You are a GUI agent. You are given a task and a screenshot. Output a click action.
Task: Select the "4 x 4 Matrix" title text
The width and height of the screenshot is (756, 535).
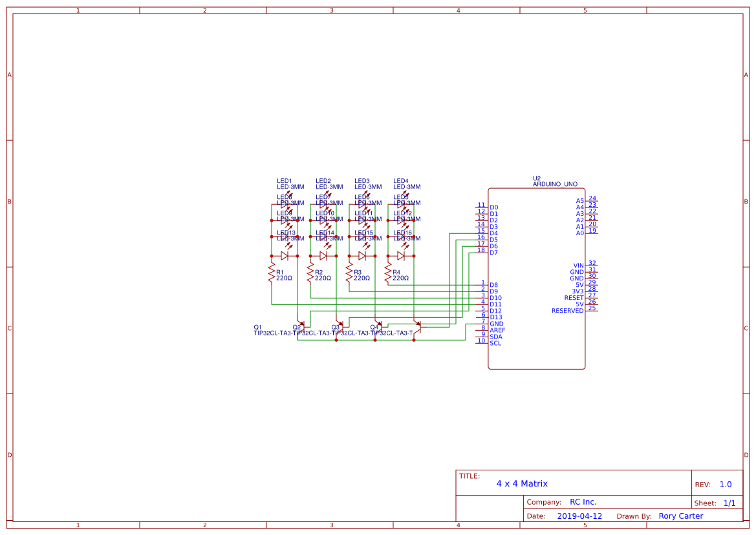(522, 483)
